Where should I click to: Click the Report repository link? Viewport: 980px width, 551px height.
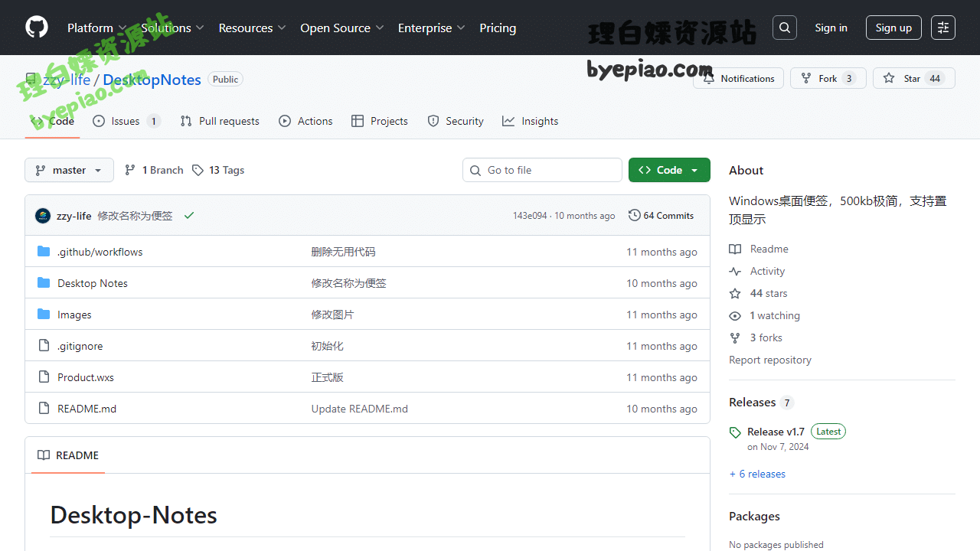tap(770, 360)
